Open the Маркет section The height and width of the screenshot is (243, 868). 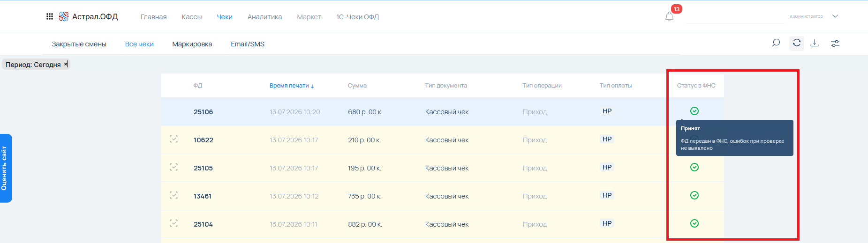click(x=309, y=17)
